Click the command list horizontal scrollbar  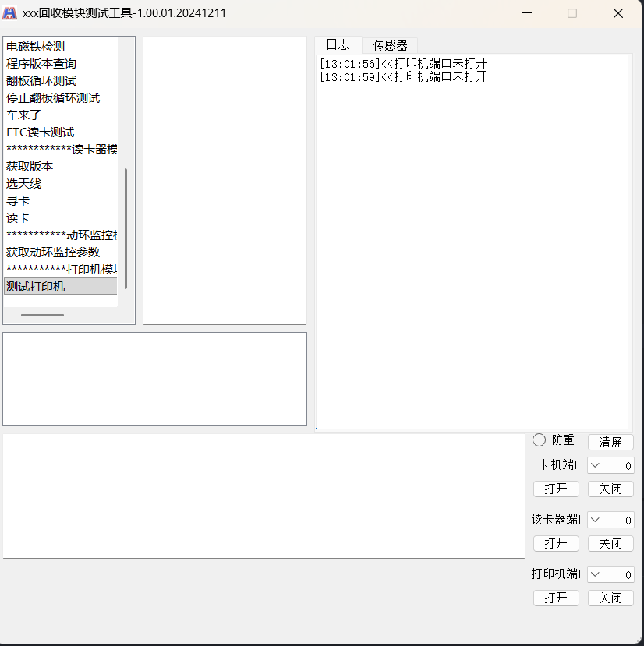pos(42,315)
